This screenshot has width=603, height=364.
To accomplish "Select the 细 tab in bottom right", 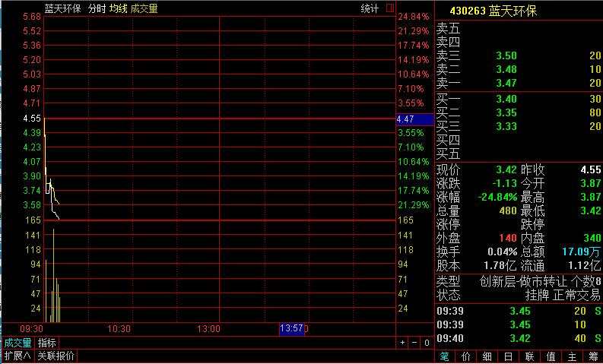I will 487,357.
